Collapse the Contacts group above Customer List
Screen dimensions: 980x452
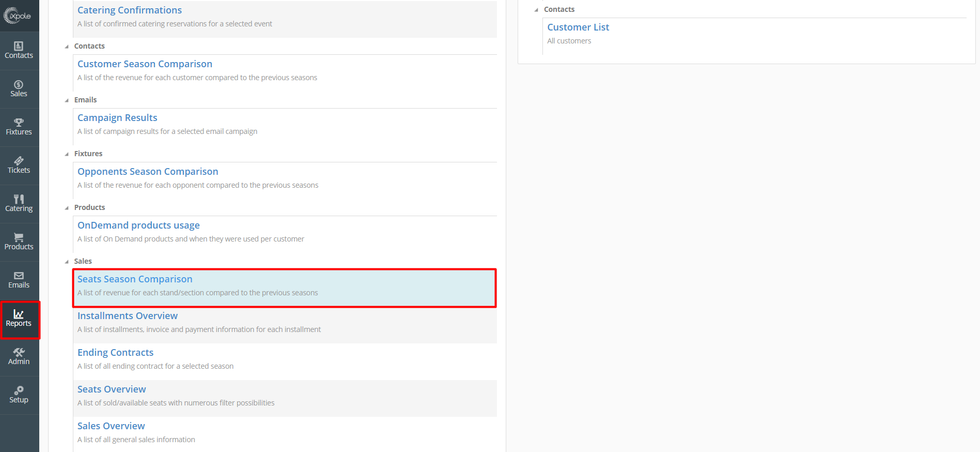[x=536, y=10]
